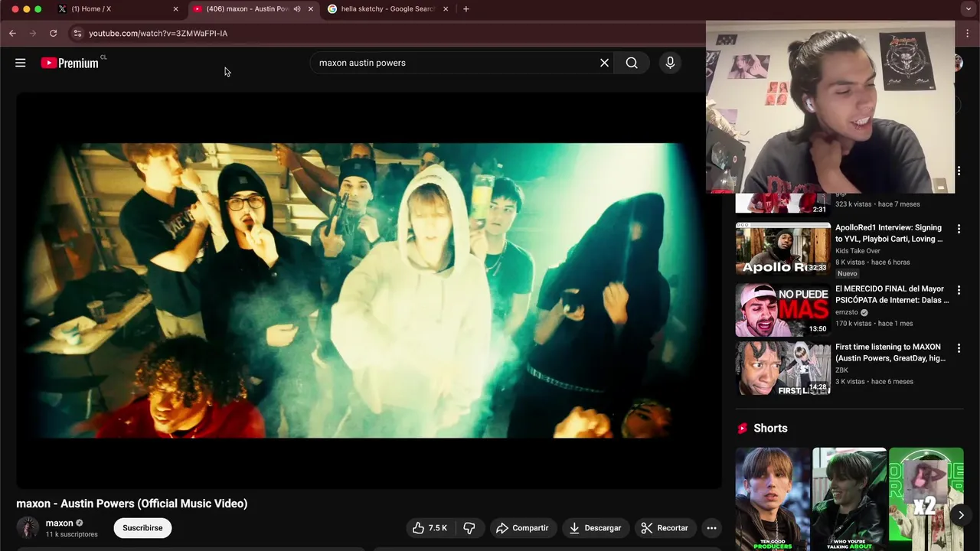Like the video showing 7.5 K
Image resolution: width=980 pixels, height=551 pixels.
pos(430,528)
